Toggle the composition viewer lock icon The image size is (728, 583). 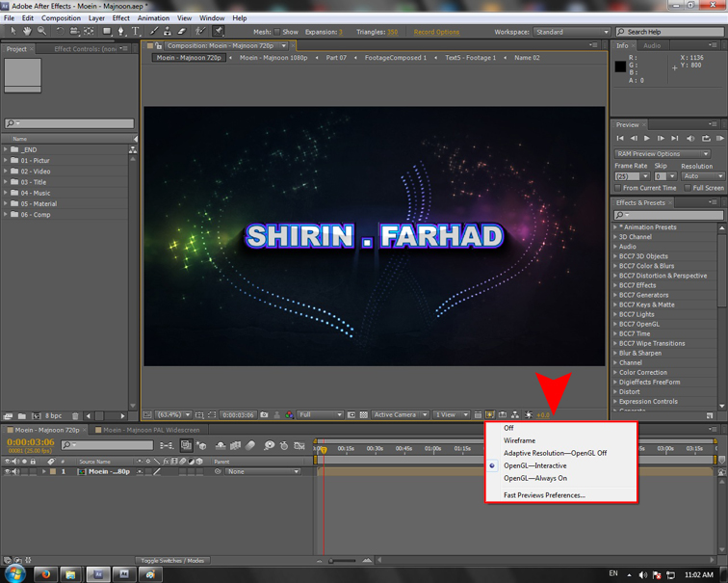click(159, 45)
